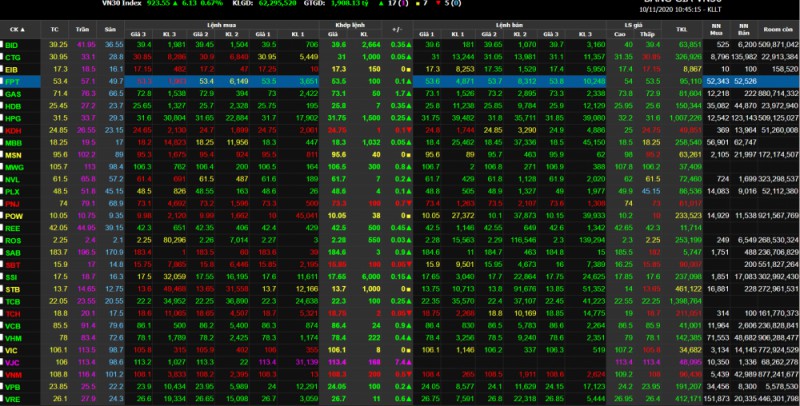Open the GAS stock ticker
800x406 pixels.
pos(13,92)
